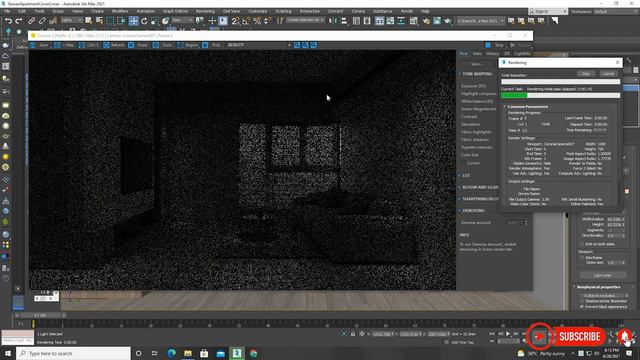
Task: Toggle the Spinner Snap button
Action: click(x=267, y=20)
